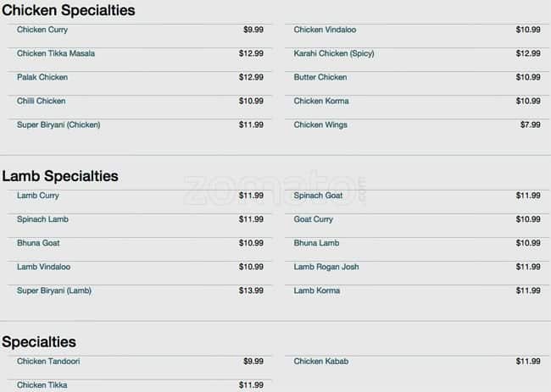Click the Chicken Curry menu item
551x392 pixels.
coord(42,30)
